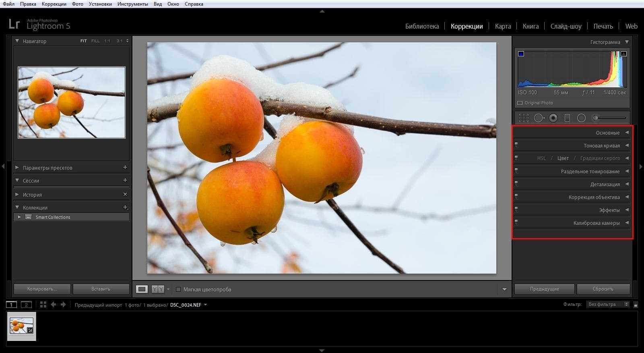Enable the Мягкая цветопроба checkbox

tap(178, 289)
